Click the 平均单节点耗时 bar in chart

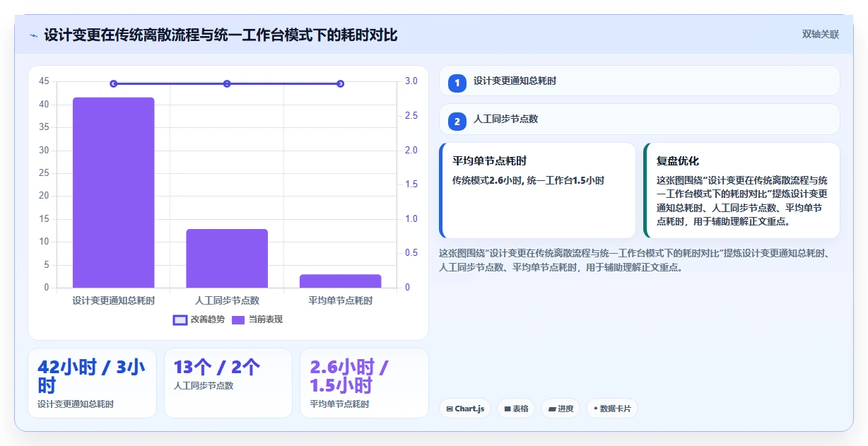pos(340,281)
